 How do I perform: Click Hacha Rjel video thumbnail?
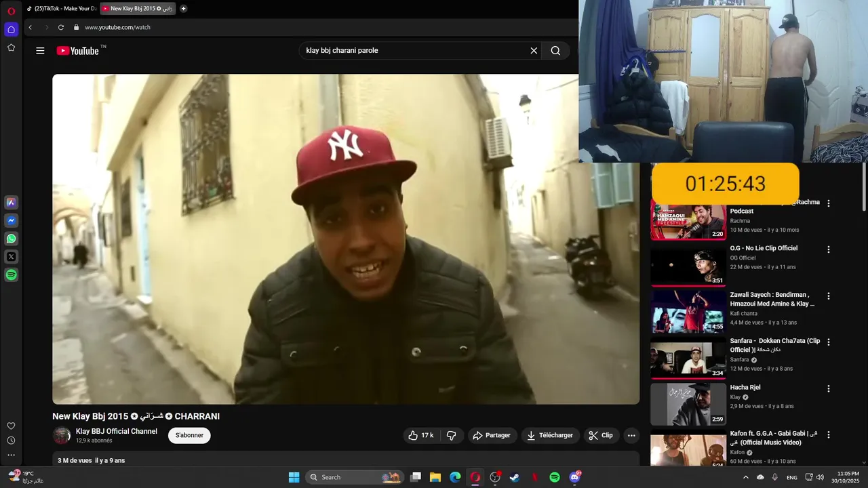(688, 405)
